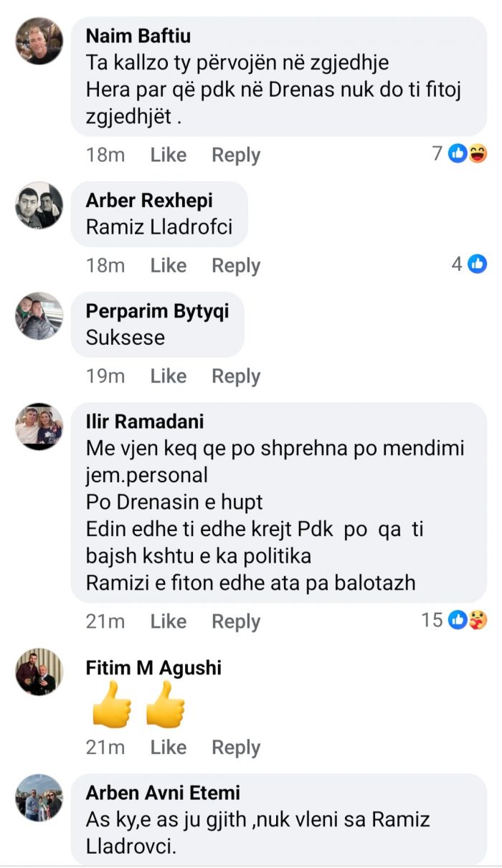Open Arber Rexhepi's profile avatar
Image resolution: width=502 pixels, height=868 pixels.
click(39, 205)
